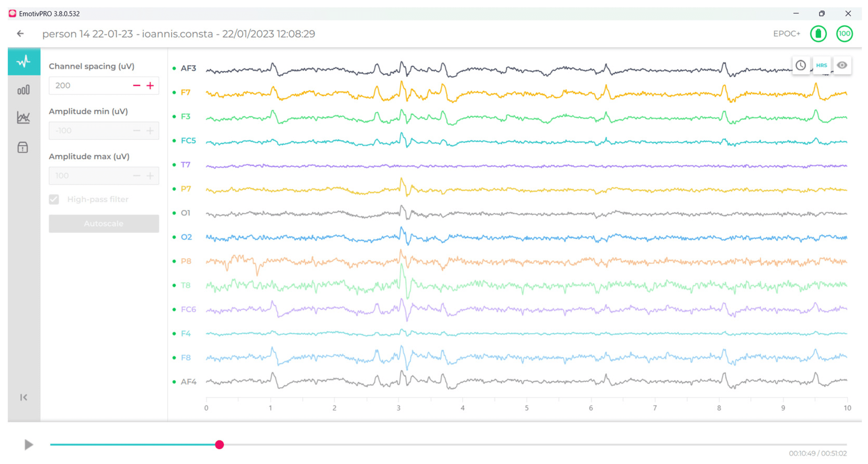This screenshot has width=868, height=464.
Task: Open the data package sidebar icon
Action: click(23, 147)
